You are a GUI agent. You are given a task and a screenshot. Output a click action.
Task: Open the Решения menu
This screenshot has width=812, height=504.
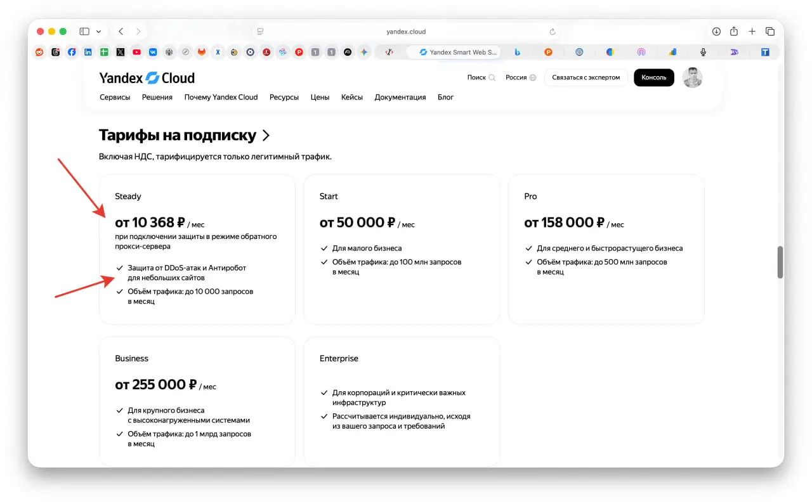click(x=157, y=97)
